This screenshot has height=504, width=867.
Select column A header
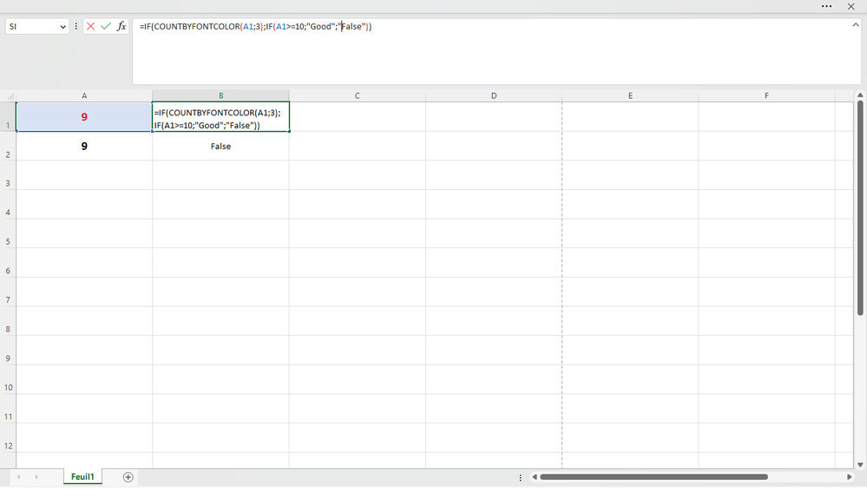(84, 95)
